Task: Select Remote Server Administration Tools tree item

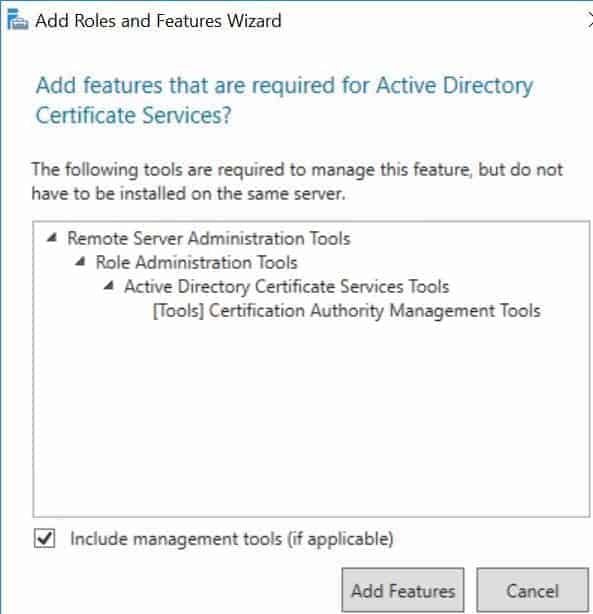Action: [209, 238]
